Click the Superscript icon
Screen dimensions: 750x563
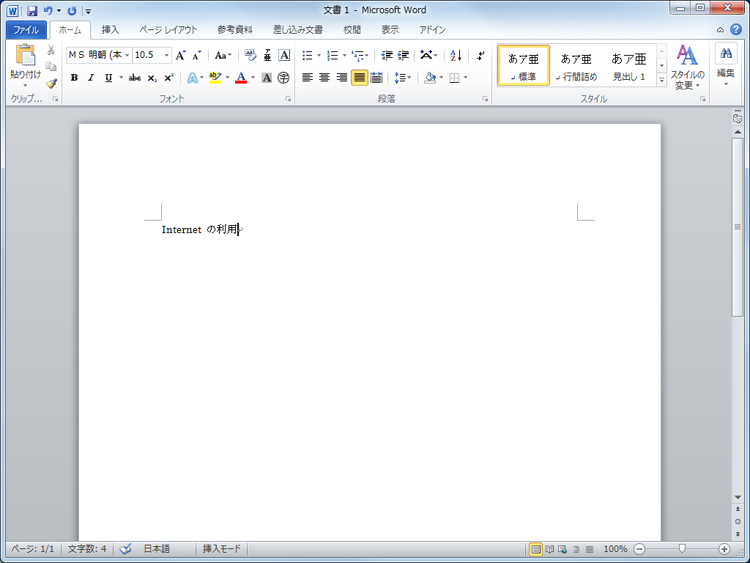click(169, 77)
